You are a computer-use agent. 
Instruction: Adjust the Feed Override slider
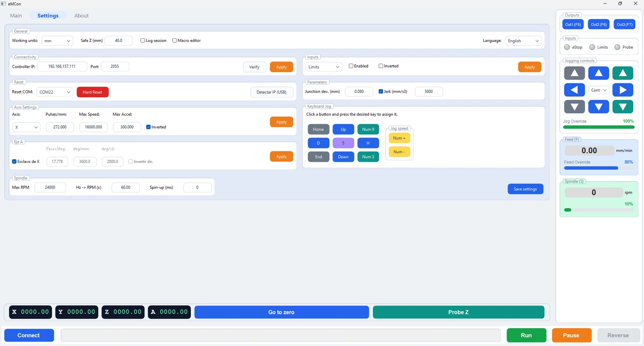599,168
